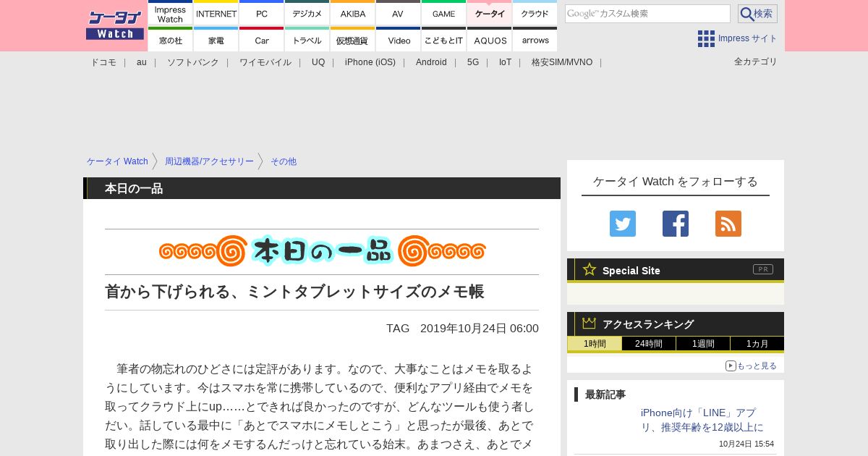Open the iPhone向け「LINE」アプリ article
868x456 pixels.
[702, 420]
